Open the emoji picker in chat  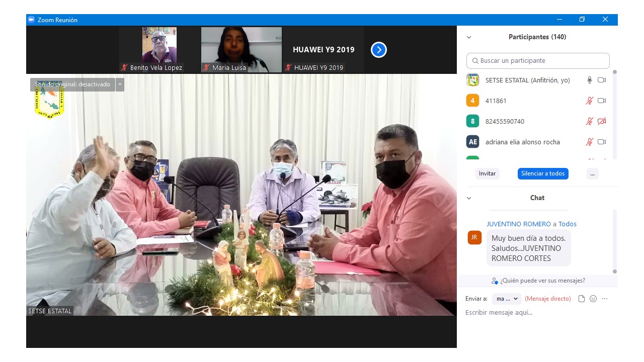593,299
